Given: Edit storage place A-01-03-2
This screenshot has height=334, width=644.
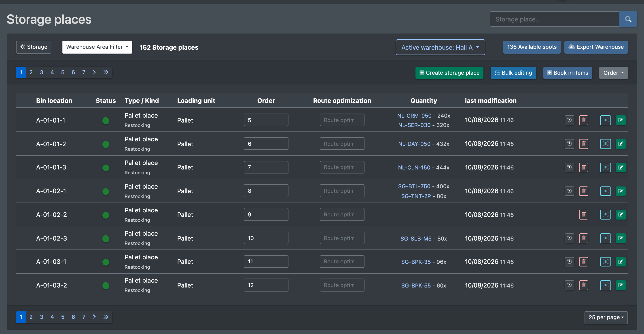Looking at the screenshot, I should pos(621,285).
